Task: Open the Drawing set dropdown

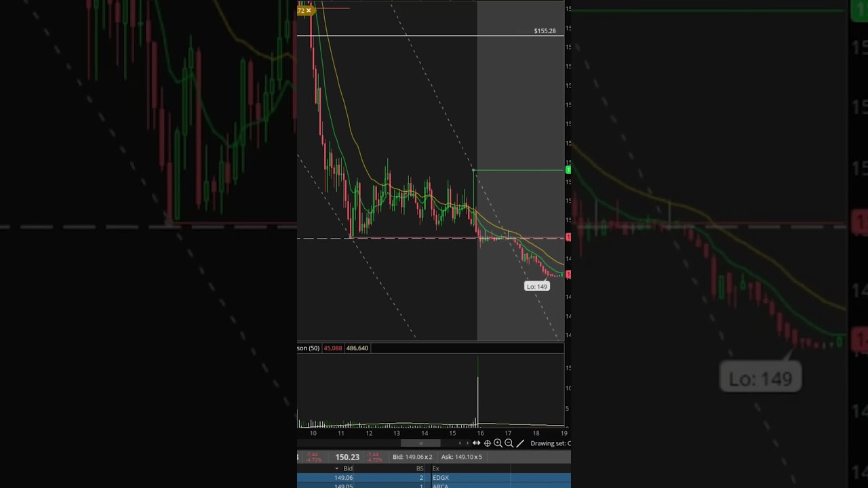Action: point(550,443)
